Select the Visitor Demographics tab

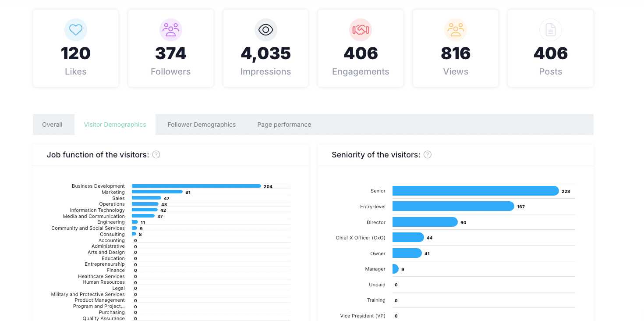pyautogui.click(x=115, y=125)
